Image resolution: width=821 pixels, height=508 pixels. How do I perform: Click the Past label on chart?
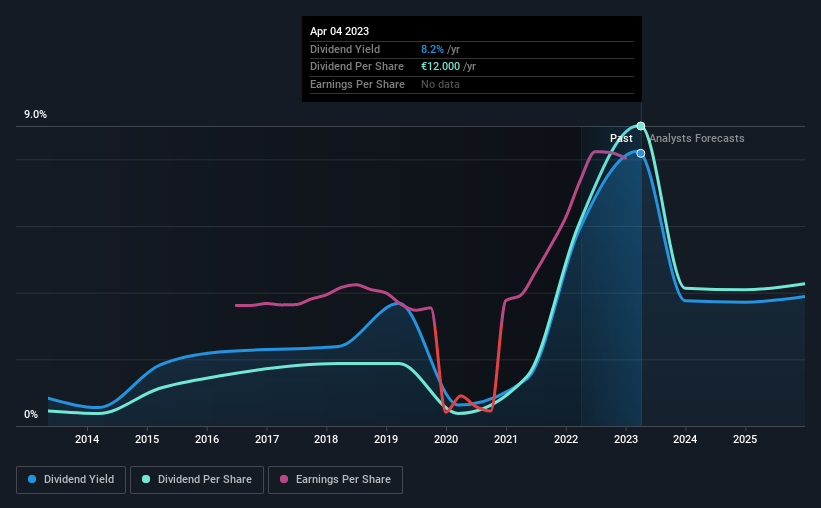pos(621,138)
